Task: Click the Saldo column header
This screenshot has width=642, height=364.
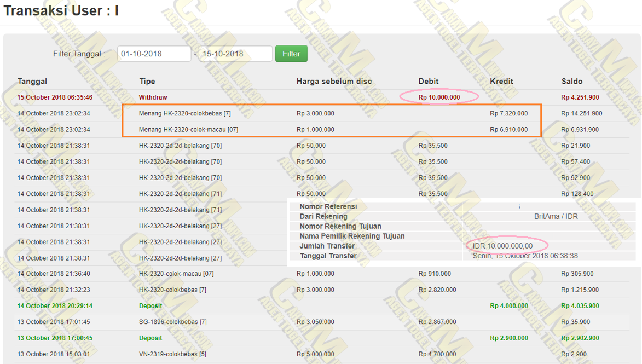Action: coord(572,81)
